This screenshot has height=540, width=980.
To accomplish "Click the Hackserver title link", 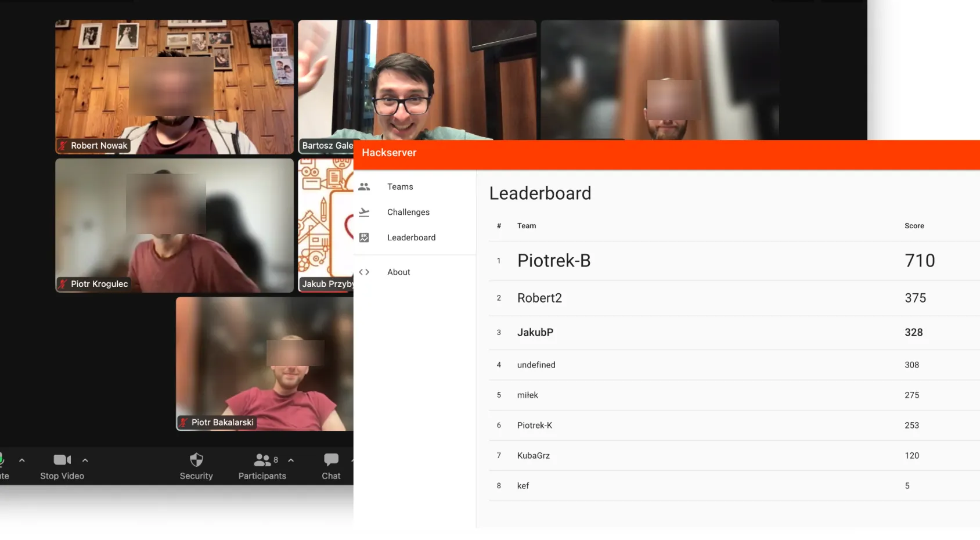I will tap(389, 153).
